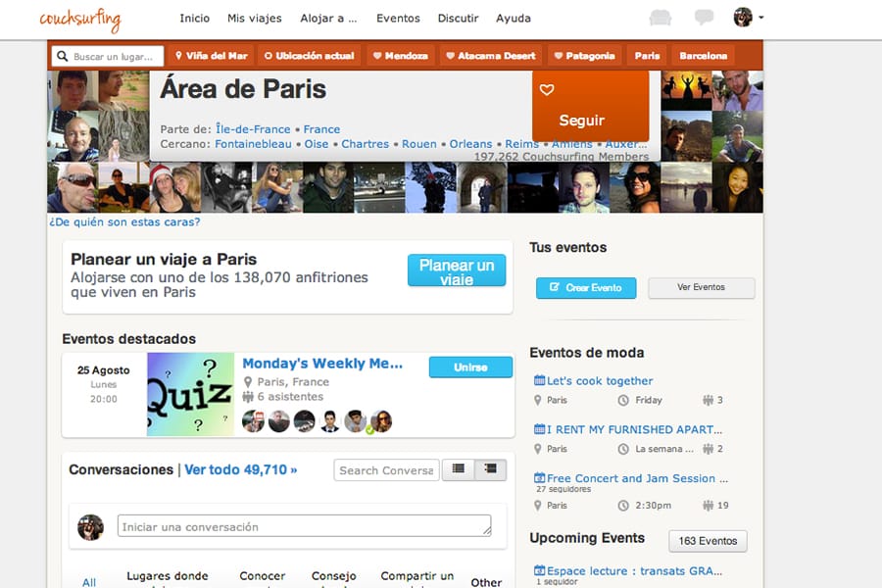Screen dimensions: 882x588
Task: Open the Let's cook together event
Action: coord(600,381)
